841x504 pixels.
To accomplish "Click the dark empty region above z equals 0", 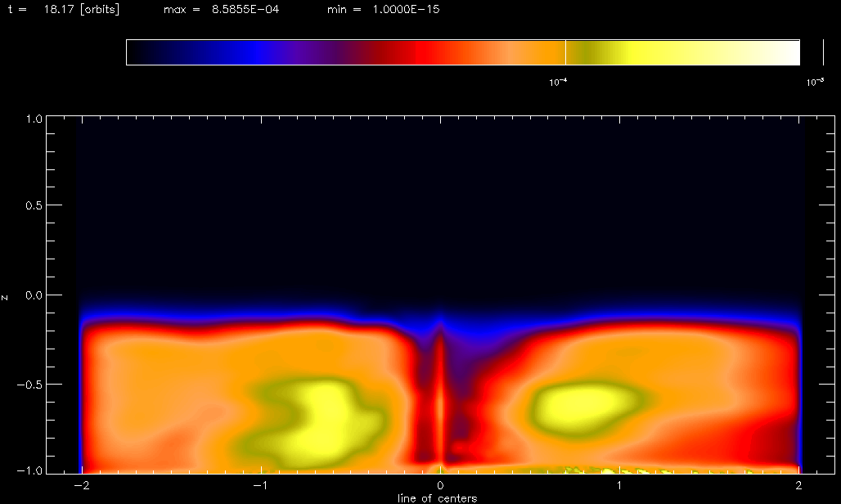I will point(442,205).
